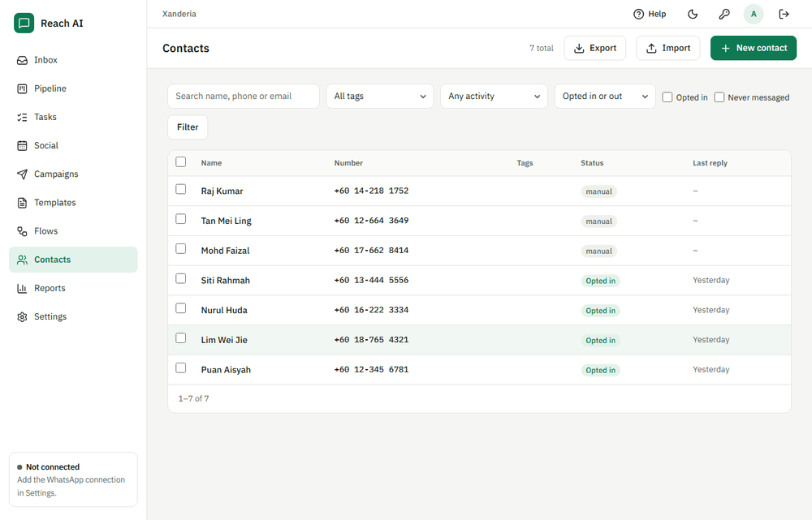Click phone number +60 12-664 3649

coord(371,221)
